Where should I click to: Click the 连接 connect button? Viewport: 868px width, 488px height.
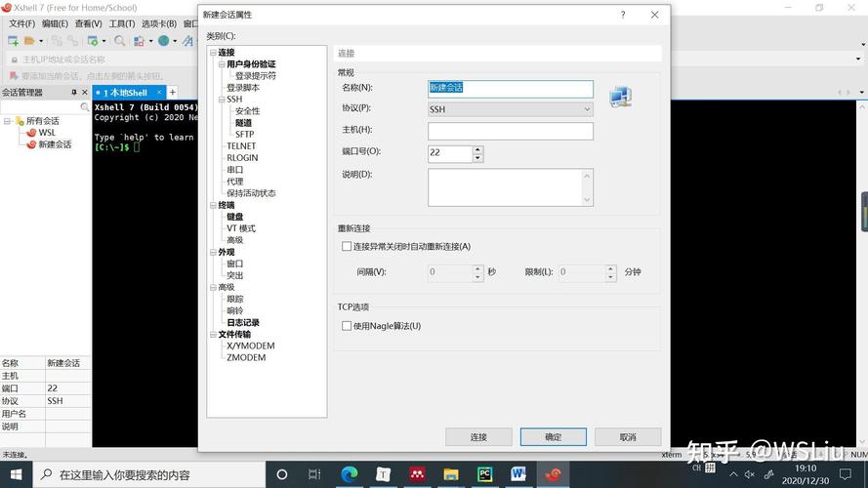[478, 437]
